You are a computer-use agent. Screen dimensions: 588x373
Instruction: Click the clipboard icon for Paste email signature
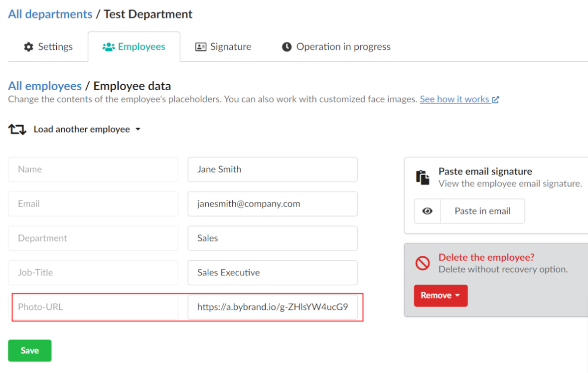[x=423, y=176]
